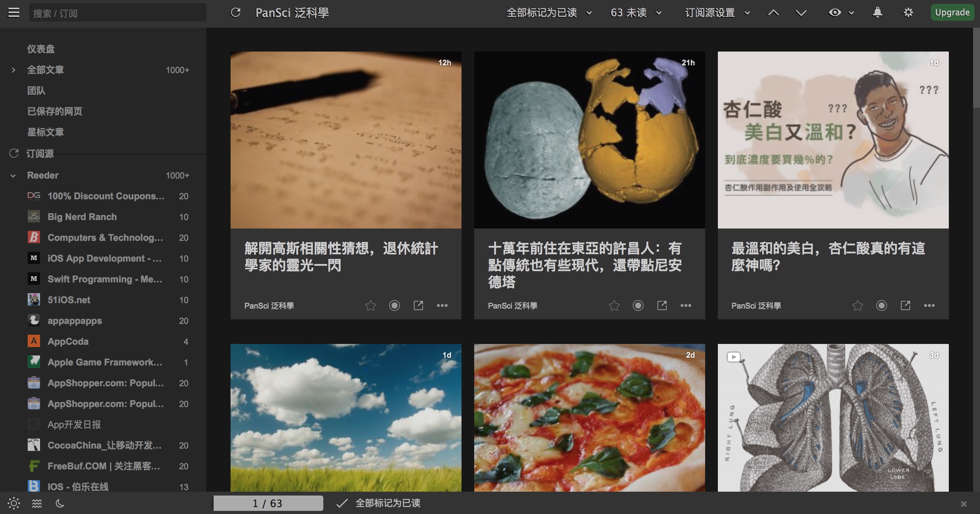The image size is (980, 514).
Task: Open the hamburger menu icon
Action: tap(14, 13)
